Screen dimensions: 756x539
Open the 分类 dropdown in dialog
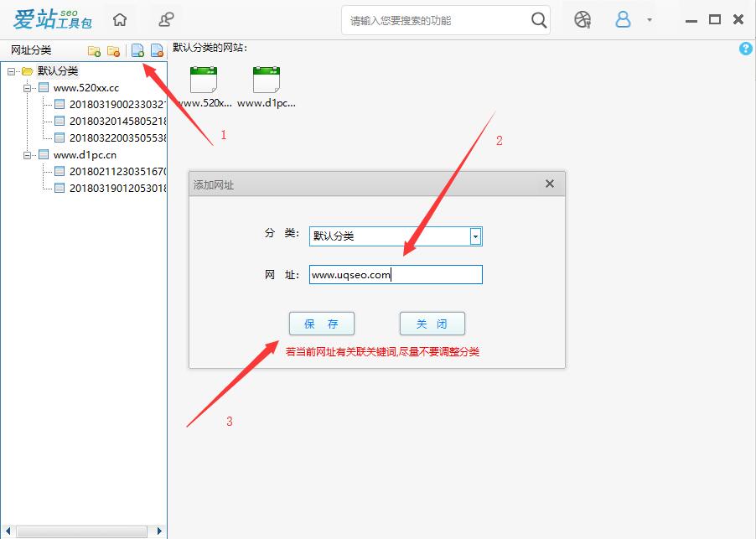tap(475, 236)
